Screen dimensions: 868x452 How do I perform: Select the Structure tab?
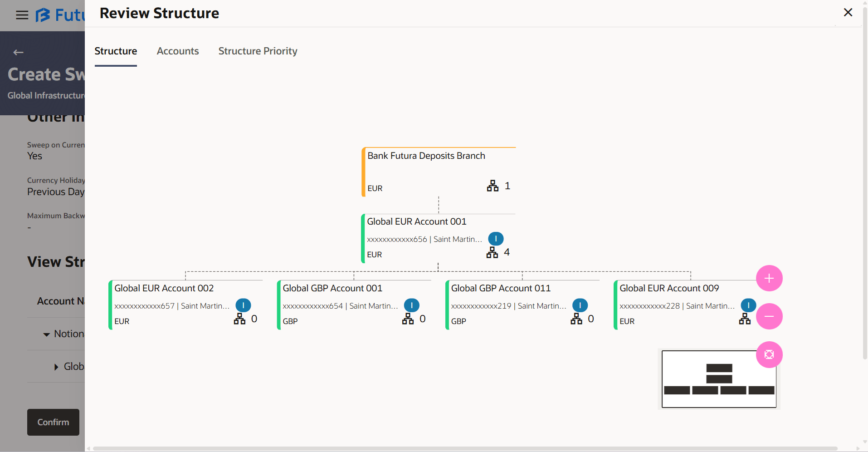click(x=116, y=51)
